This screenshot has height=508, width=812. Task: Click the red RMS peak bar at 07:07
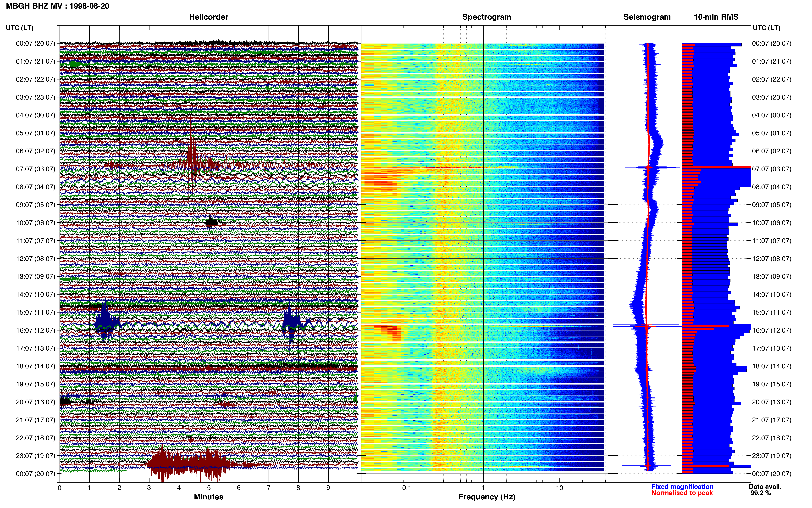[717, 167]
